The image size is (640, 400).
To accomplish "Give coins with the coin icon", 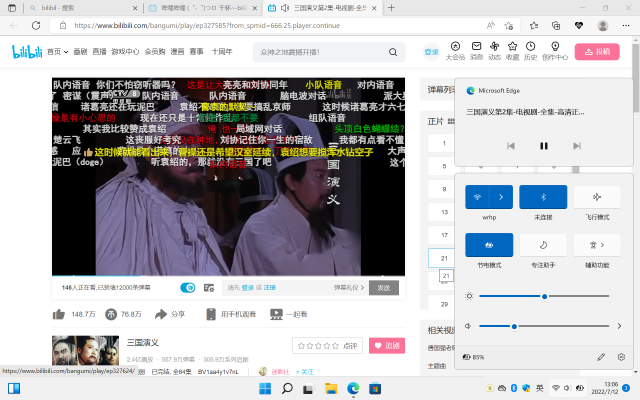I will tap(111, 314).
